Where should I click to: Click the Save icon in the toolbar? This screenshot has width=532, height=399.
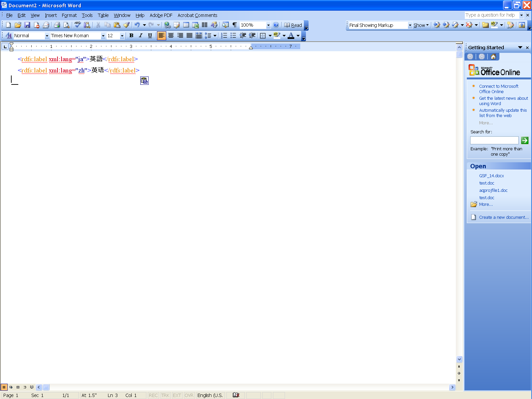27,25
